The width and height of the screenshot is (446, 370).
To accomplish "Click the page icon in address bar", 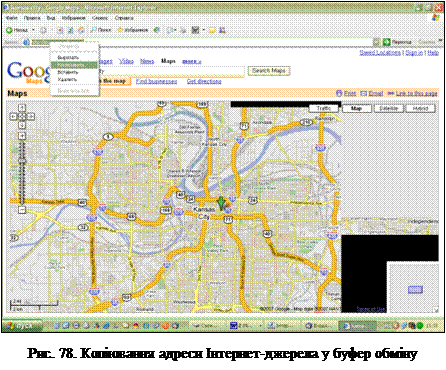I will tap(27, 42).
